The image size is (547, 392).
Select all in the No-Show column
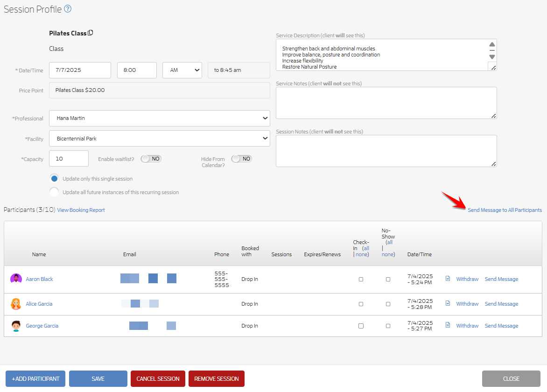(390, 242)
